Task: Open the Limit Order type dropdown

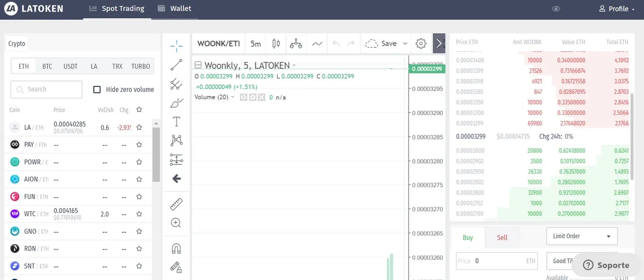Action: (582, 236)
